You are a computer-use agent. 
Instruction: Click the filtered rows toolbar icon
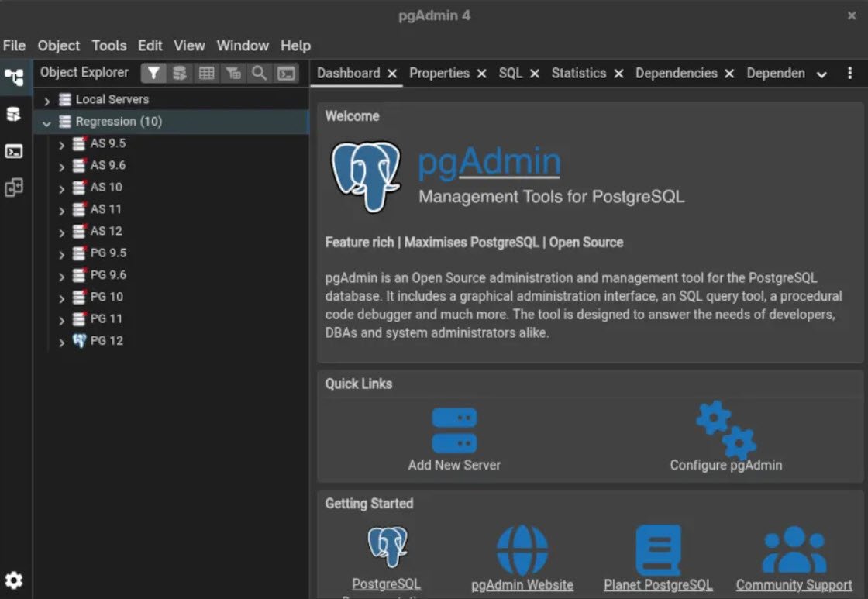tap(232, 72)
